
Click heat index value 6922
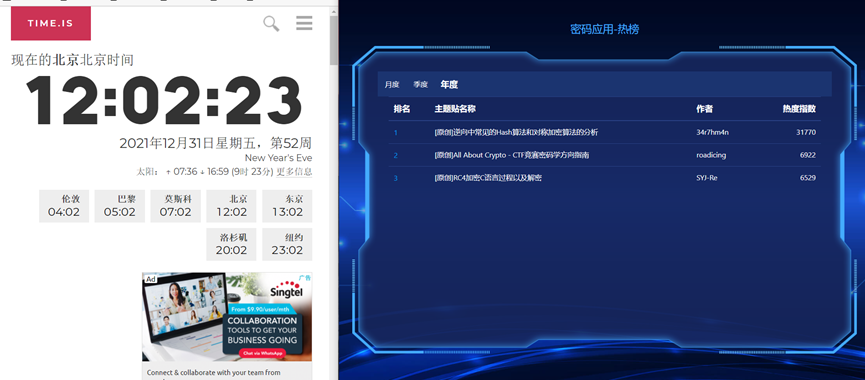click(x=808, y=156)
